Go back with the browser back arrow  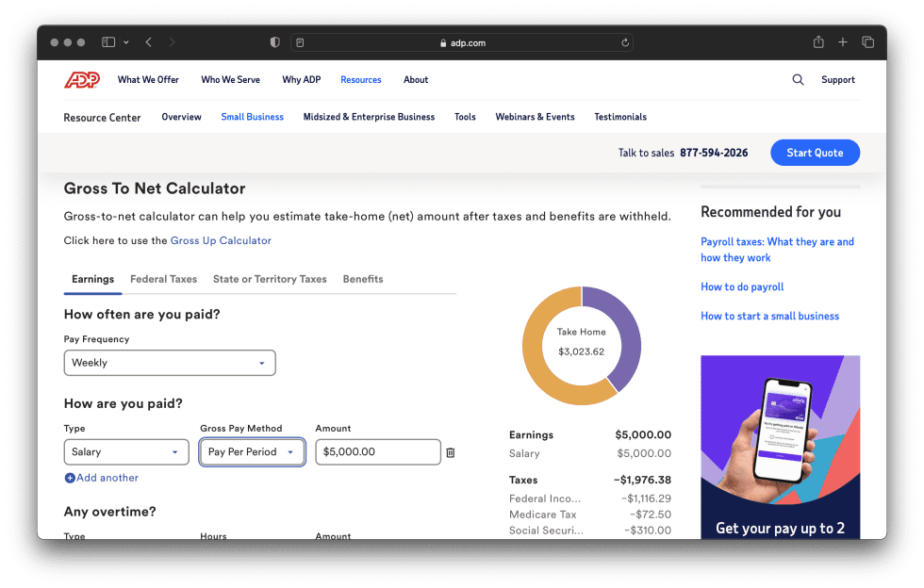149,42
